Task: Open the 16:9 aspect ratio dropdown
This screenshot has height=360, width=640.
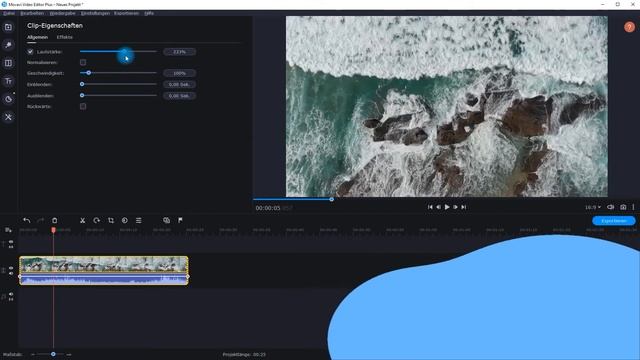Action: pos(593,207)
